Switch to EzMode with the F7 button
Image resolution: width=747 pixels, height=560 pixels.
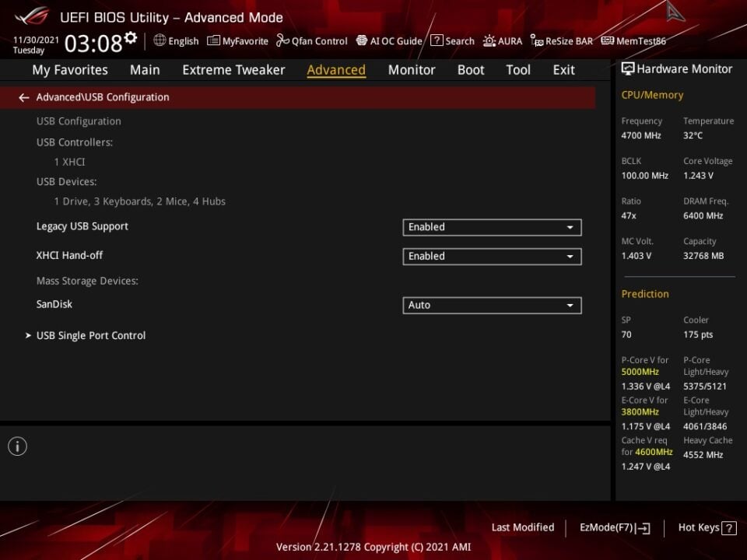615,528
